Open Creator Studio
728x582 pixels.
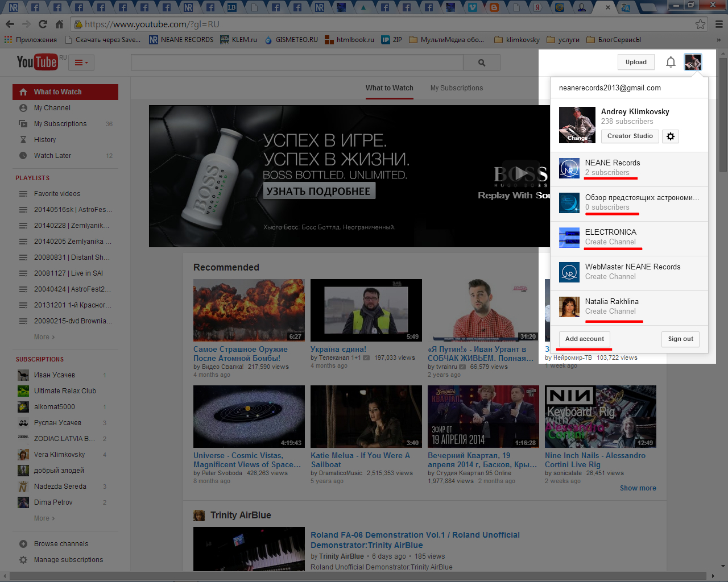click(x=630, y=136)
